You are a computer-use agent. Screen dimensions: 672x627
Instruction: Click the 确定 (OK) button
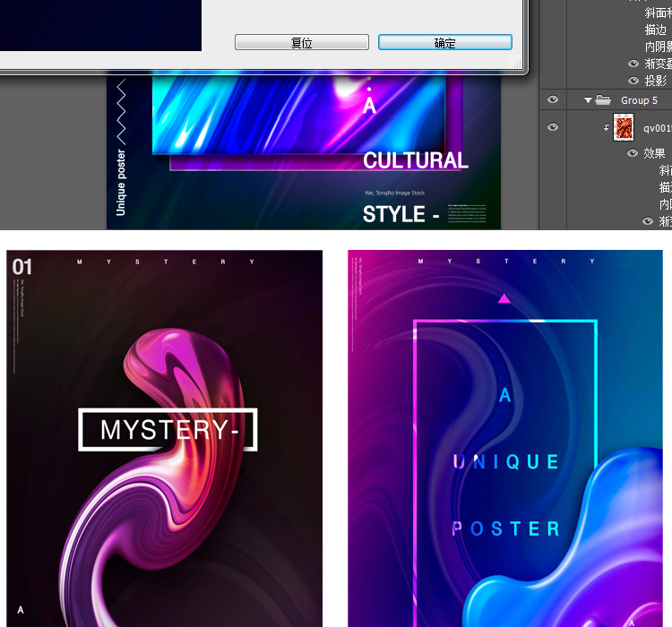444,43
